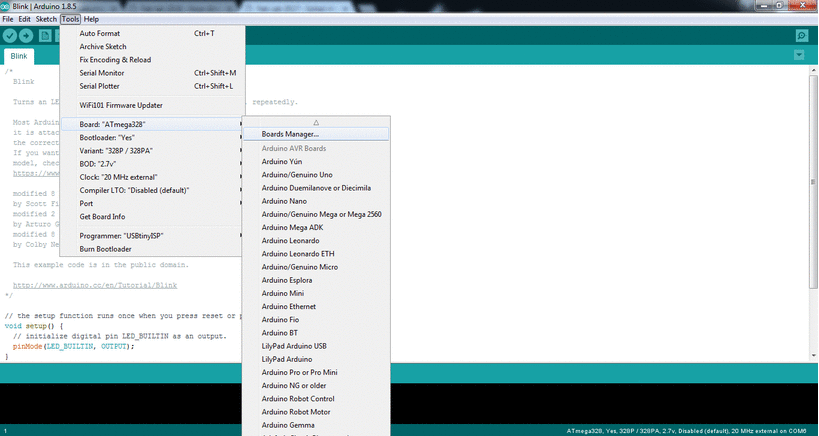Click the editor scrollbar down arrow

pos(813,356)
